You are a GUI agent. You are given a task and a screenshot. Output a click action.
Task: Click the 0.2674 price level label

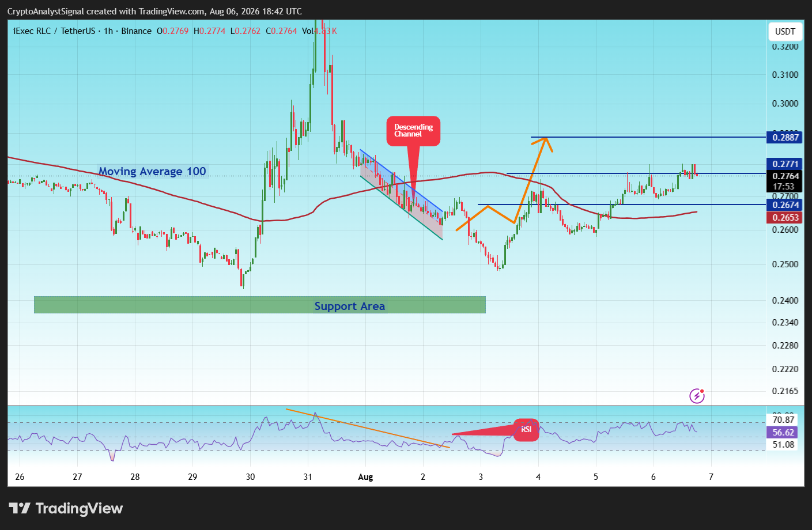pos(785,205)
